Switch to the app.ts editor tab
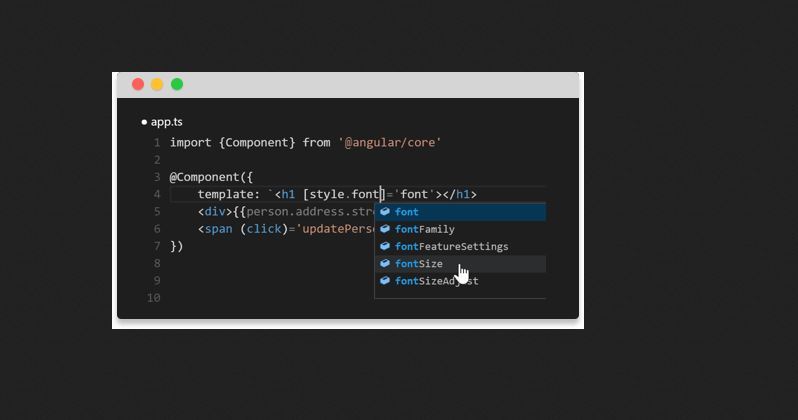 pos(166,122)
